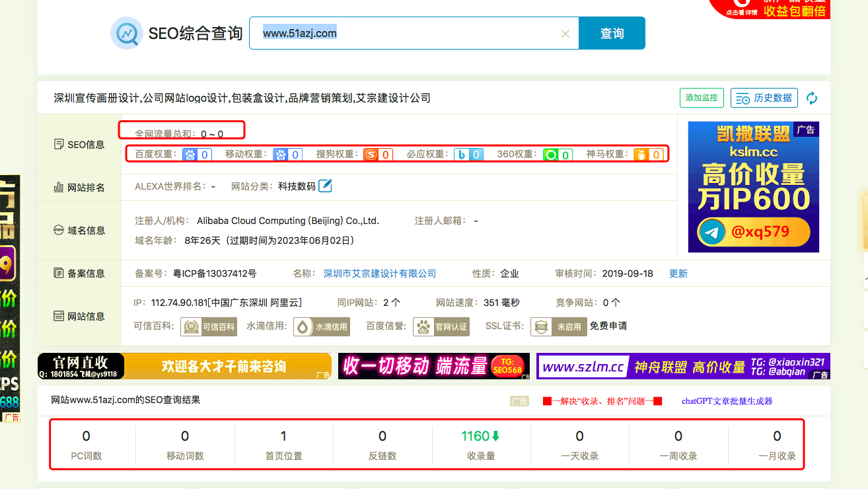868x489 pixels.
Task: Click the refresh icon beside 历史数据
Action: coord(812,98)
